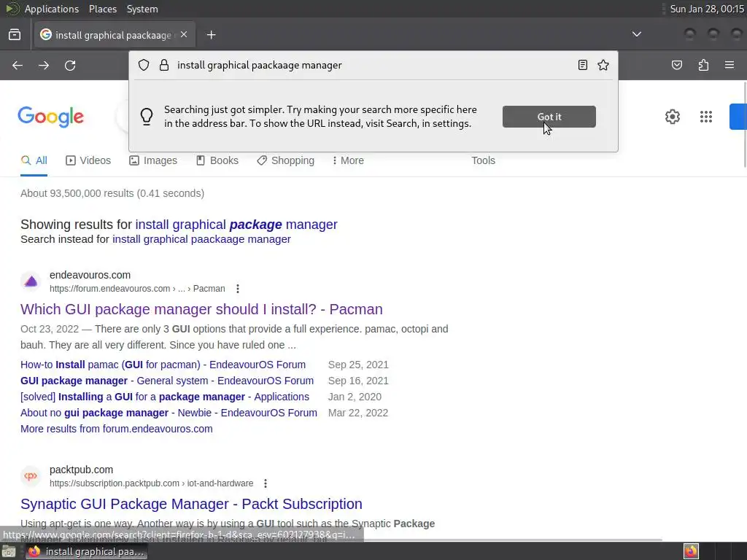747x560 pixels.
Task: Open Which GUI package manager should I install
Action: pyautogui.click(x=201, y=309)
